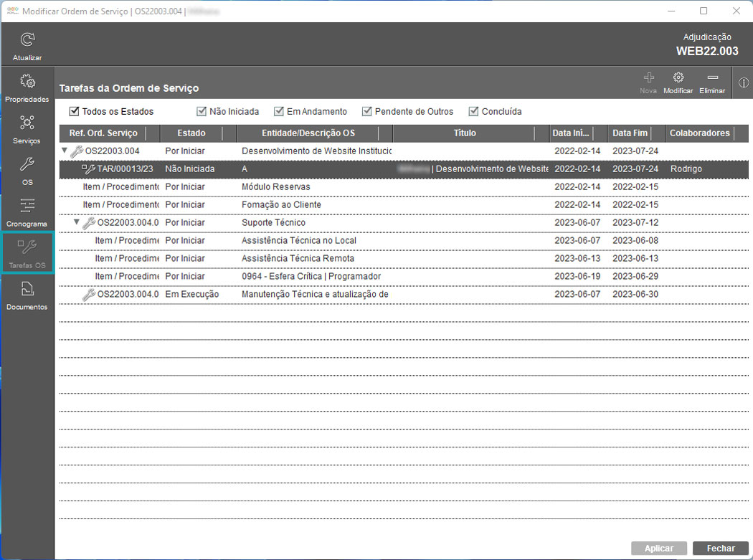Sort by the Data Fim column header
This screenshot has width=753, height=560.
point(630,133)
